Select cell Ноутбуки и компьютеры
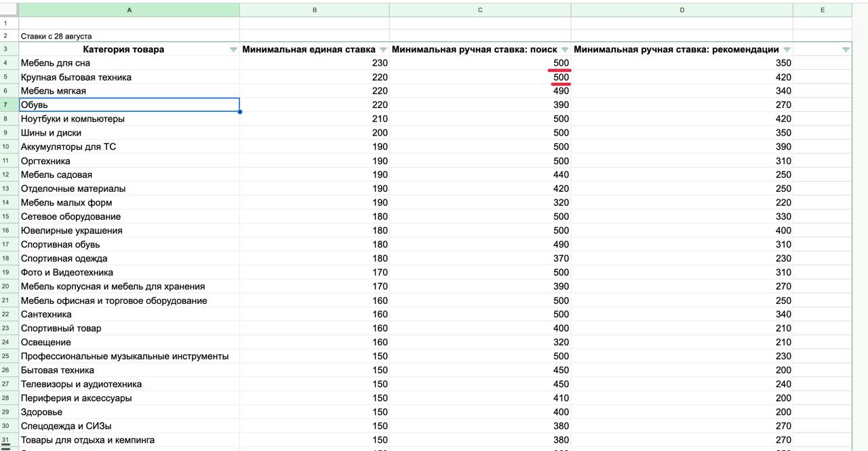This screenshot has height=451, width=868. 129,119
